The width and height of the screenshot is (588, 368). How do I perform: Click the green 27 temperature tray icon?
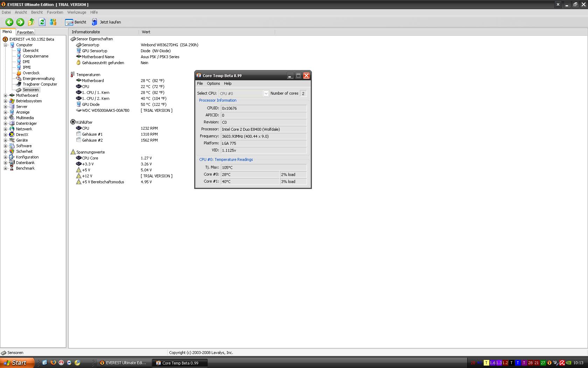543,363
